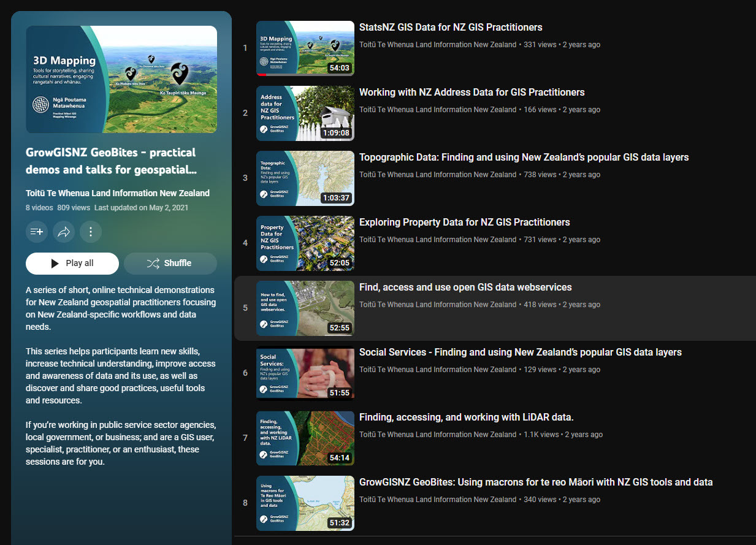756x545 pixels.
Task: Open the playlist three-dot more menu
Action: (91, 232)
